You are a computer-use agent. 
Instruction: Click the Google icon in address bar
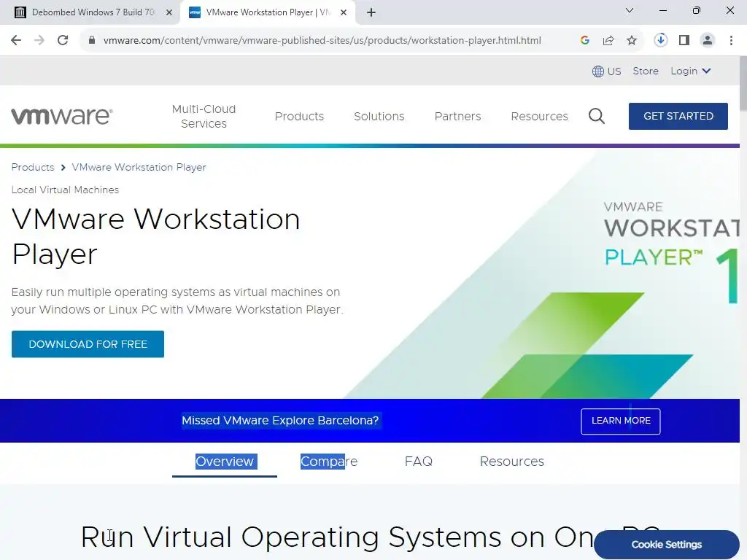point(585,41)
